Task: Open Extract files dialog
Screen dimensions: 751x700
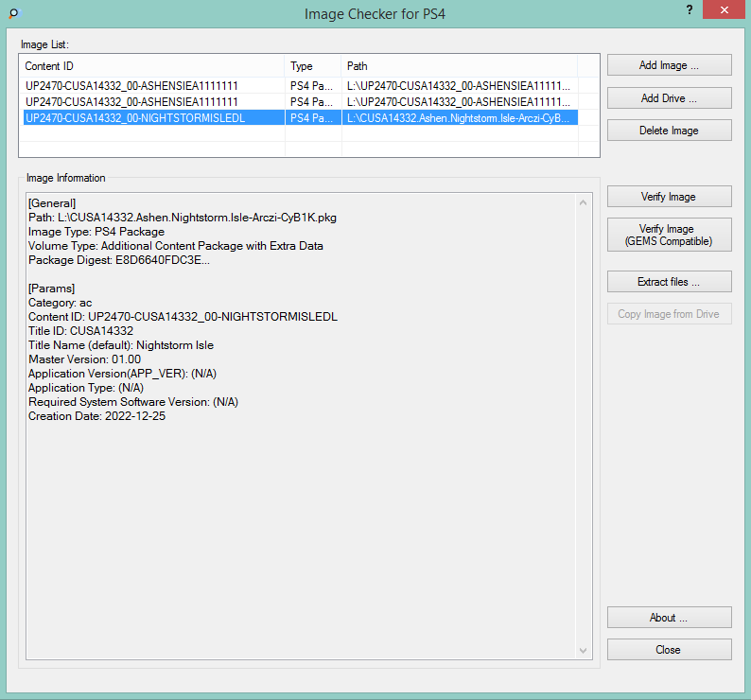Action: point(669,282)
